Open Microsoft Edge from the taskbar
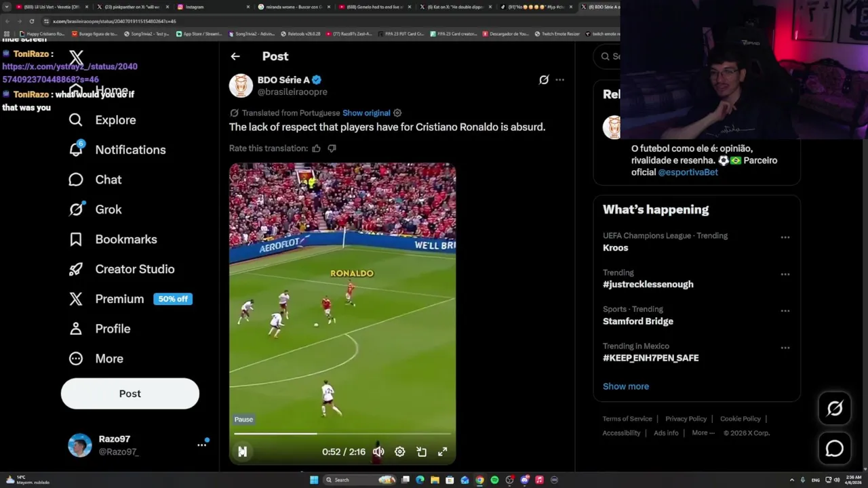Screen dimensions: 868x488 coord(420,480)
